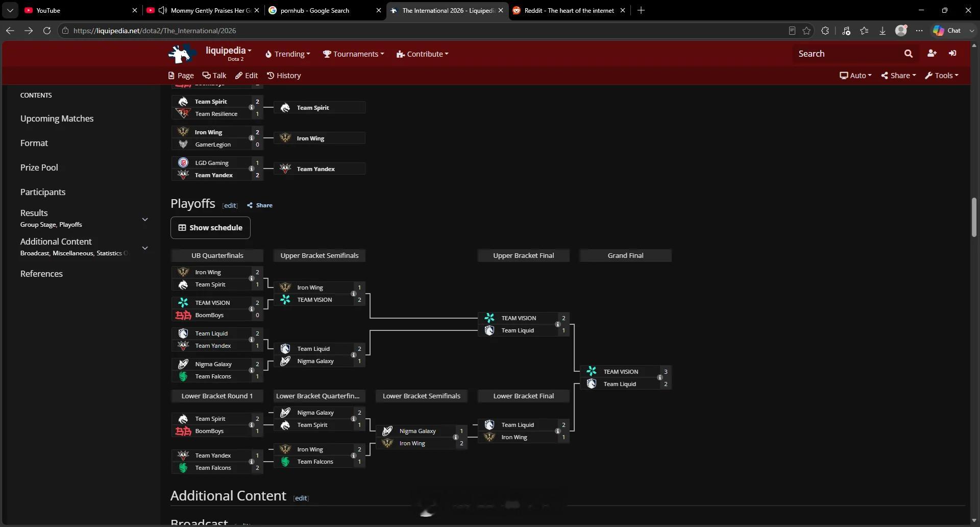980x527 pixels.
Task: Expand the Results section chevron in contents
Action: (x=145, y=220)
